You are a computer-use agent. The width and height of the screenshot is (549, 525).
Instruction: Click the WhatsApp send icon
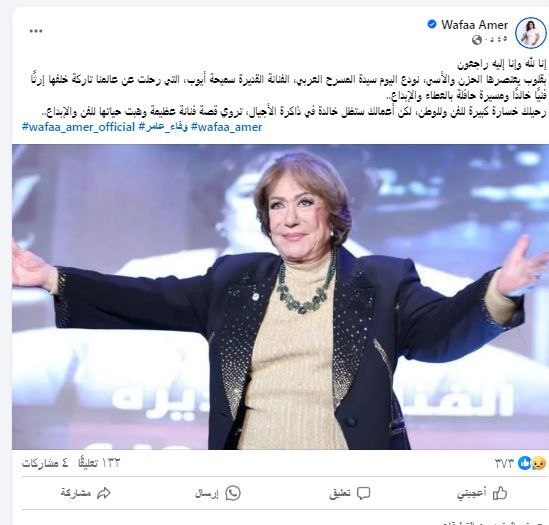tap(233, 493)
